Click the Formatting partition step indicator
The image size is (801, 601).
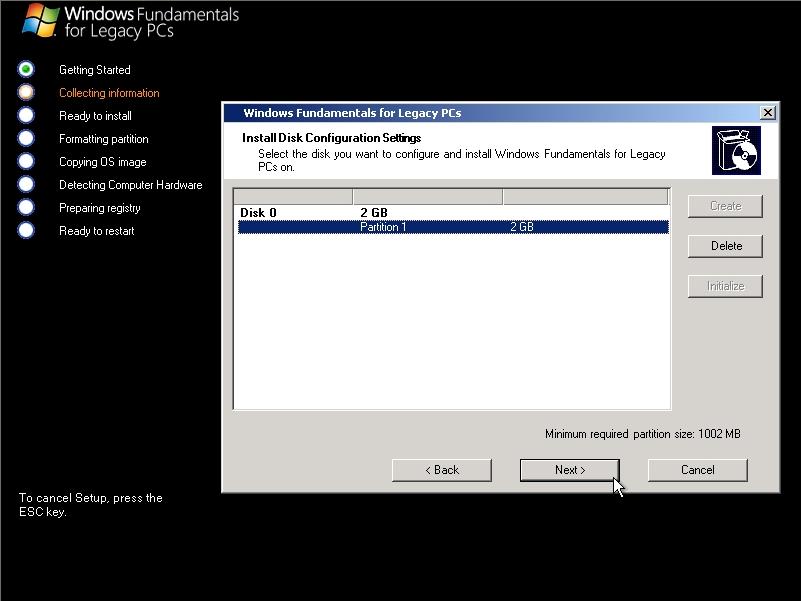pos(26,138)
